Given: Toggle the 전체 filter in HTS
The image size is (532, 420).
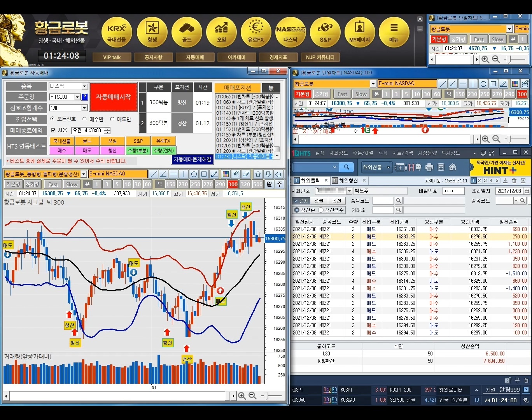Looking at the screenshot, I should [301, 201].
